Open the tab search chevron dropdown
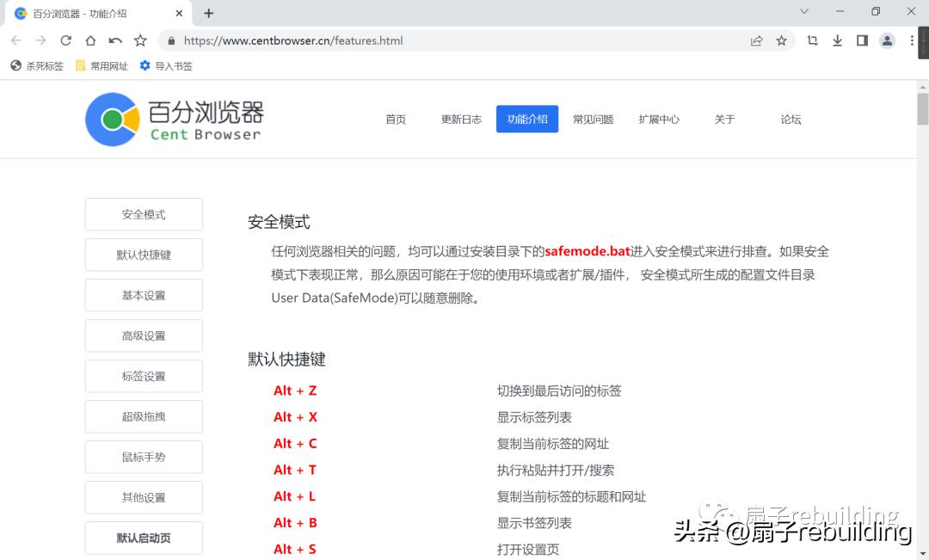This screenshot has height=560, width=929. [x=803, y=11]
